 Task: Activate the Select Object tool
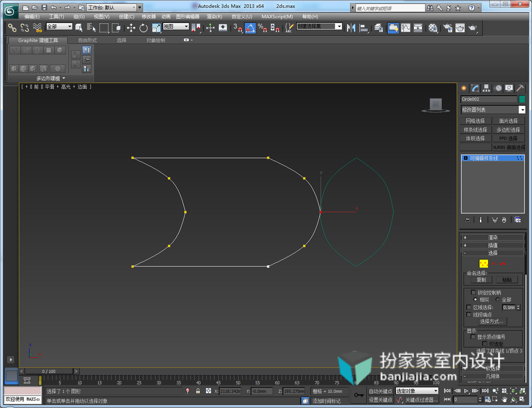(x=79, y=28)
